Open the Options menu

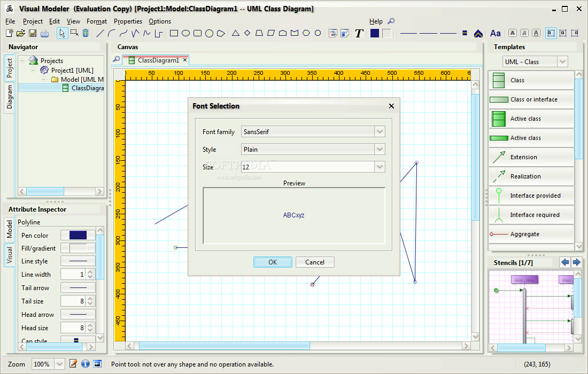(x=160, y=21)
